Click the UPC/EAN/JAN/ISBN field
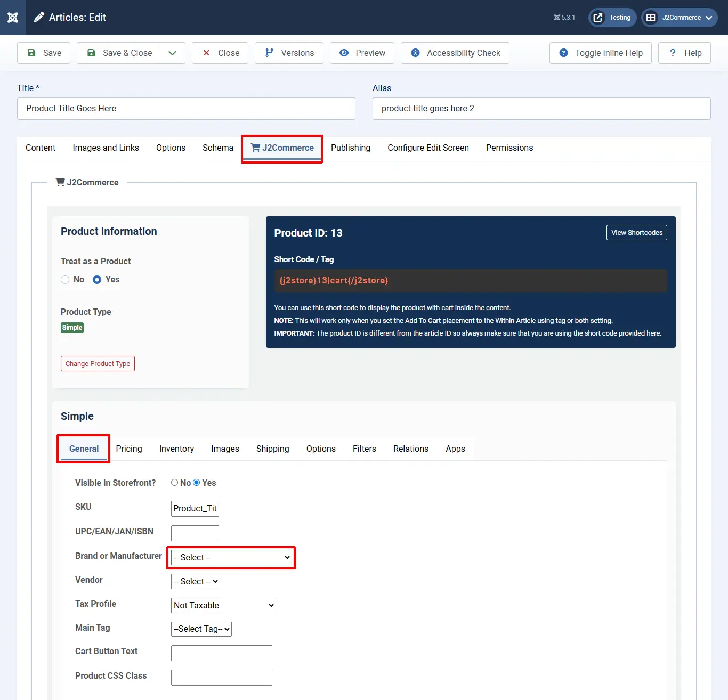This screenshot has height=700, width=728. (x=195, y=533)
